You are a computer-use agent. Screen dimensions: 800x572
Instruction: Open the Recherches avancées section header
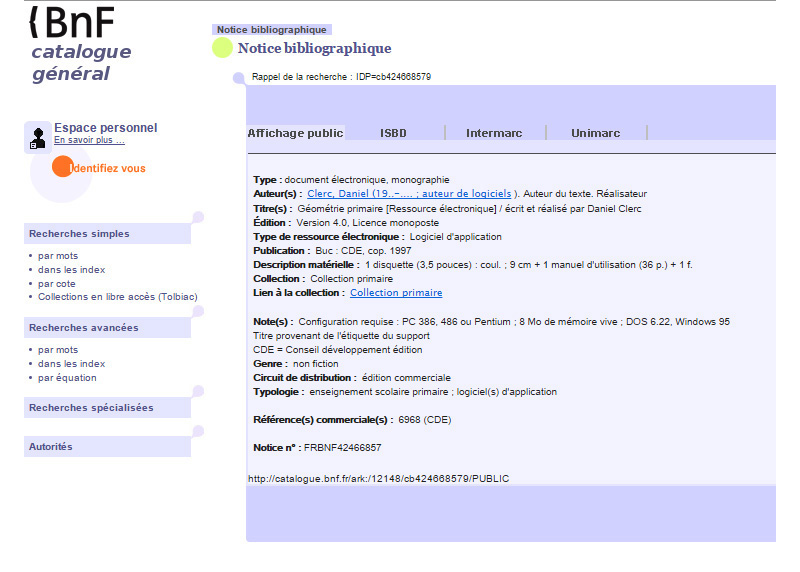tap(107, 328)
